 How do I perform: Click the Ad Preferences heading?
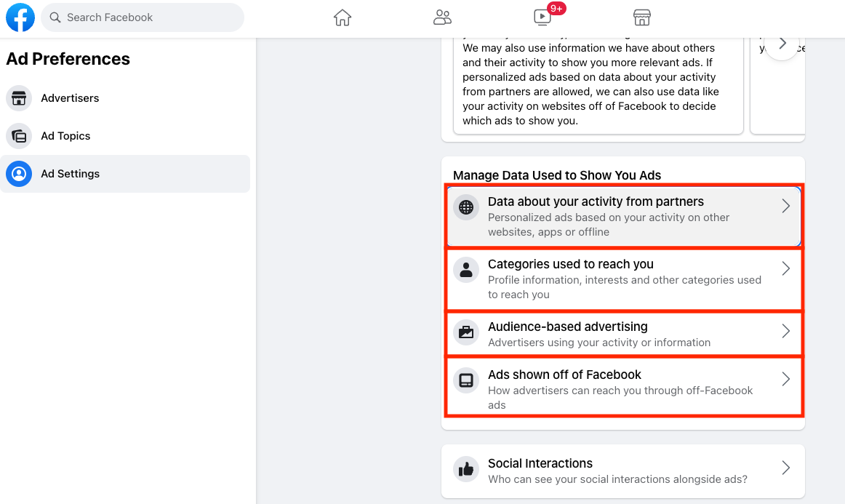click(x=68, y=59)
